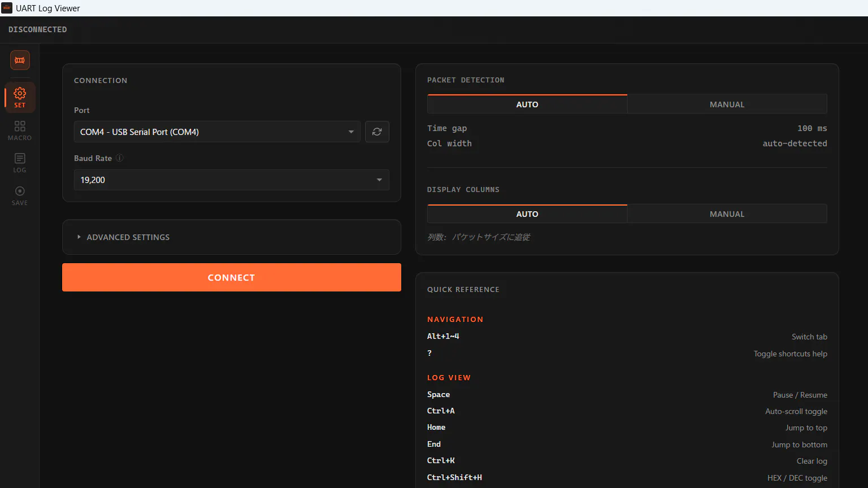Image resolution: width=868 pixels, height=488 pixels.
Task: Click the UART app logo icon in sidebar
Action: click(x=20, y=60)
